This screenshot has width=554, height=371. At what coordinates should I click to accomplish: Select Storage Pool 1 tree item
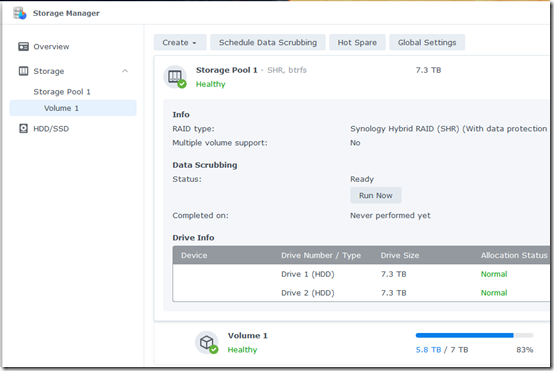click(62, 92)
